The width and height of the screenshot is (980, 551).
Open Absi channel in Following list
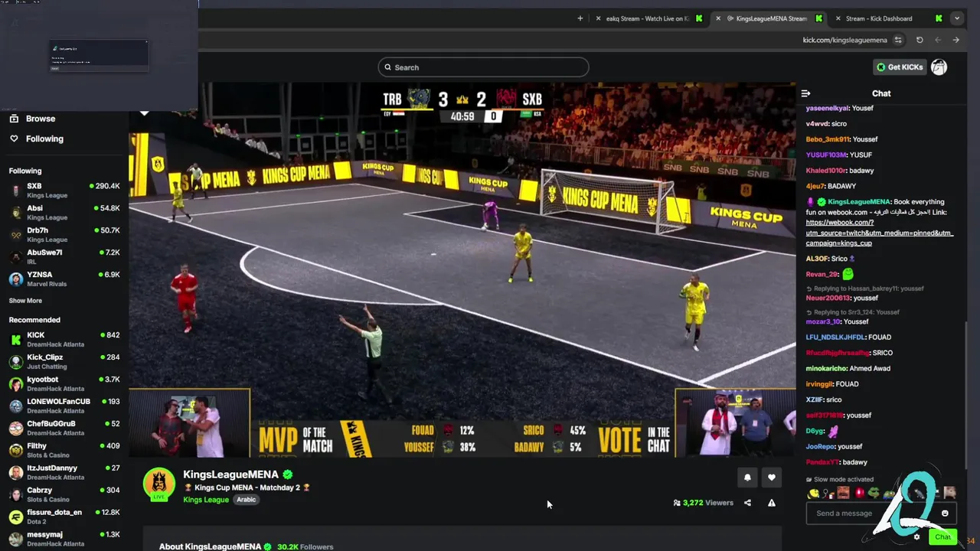pos(64,213)
